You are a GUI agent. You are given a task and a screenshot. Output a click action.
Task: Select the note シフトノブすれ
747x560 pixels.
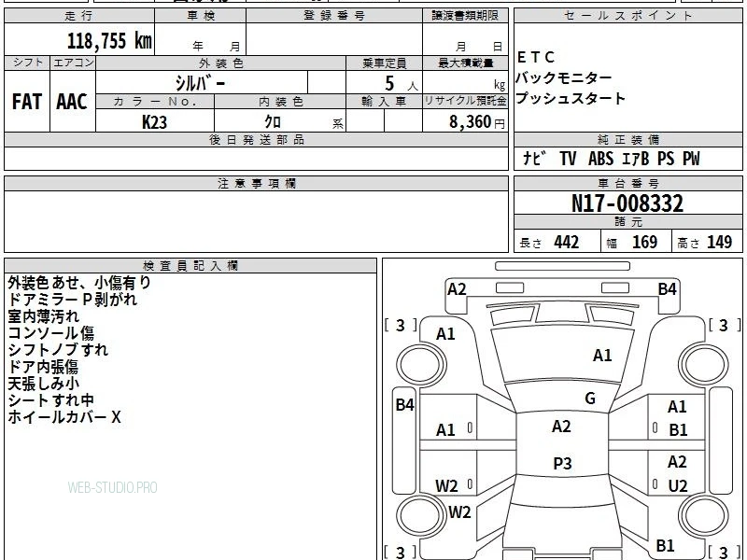pyautogui.click(x=58, y=350)
